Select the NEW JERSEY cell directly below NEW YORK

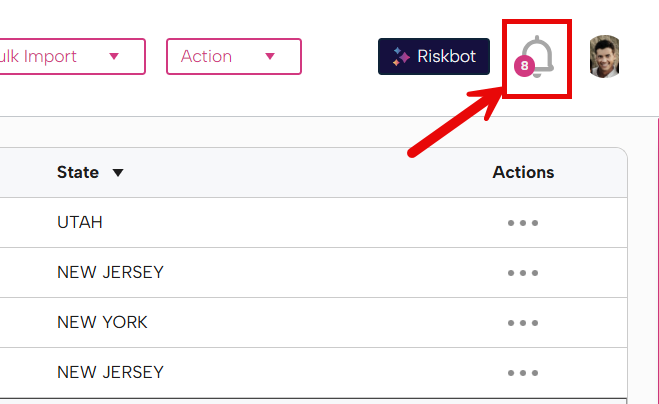coord(110,372)
